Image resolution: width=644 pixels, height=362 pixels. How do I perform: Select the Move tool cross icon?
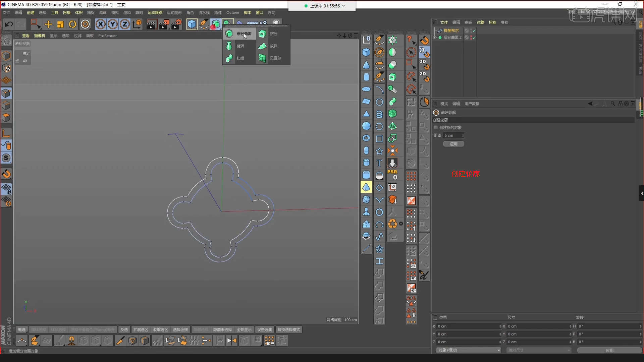pyautogui.click(x=48, y=24)
